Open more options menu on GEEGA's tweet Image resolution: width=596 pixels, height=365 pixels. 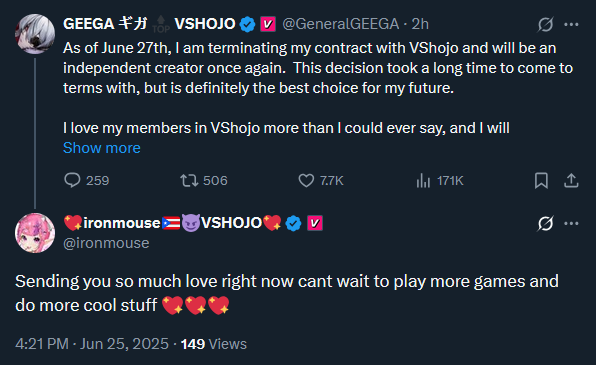click(x=571, y=24)
